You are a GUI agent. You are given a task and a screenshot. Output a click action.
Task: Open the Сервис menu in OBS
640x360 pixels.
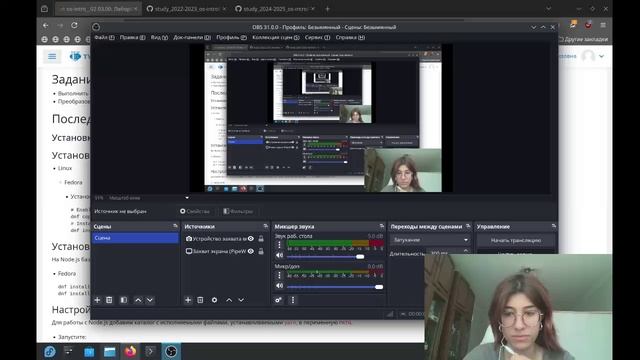pos(317,38)
